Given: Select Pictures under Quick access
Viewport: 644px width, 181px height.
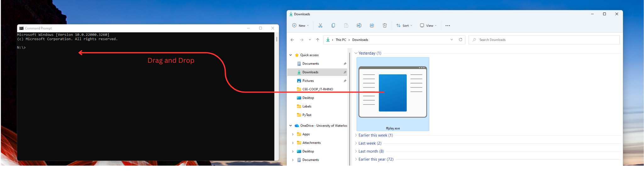Looking at the screenshot, I should [x=317, y=81].
